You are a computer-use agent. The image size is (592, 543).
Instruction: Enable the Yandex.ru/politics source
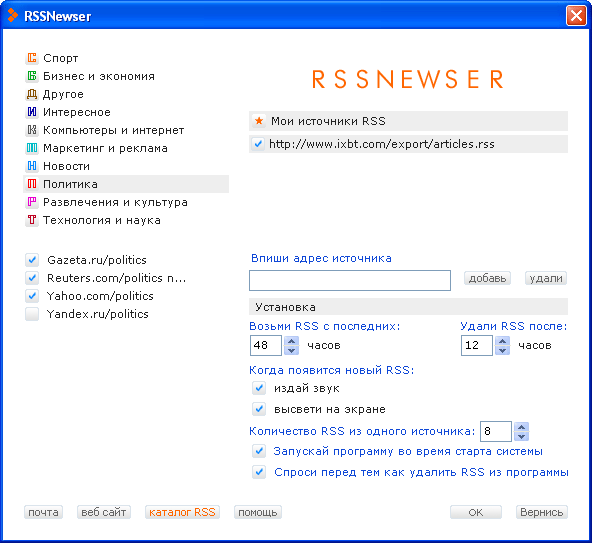point(32,314)
